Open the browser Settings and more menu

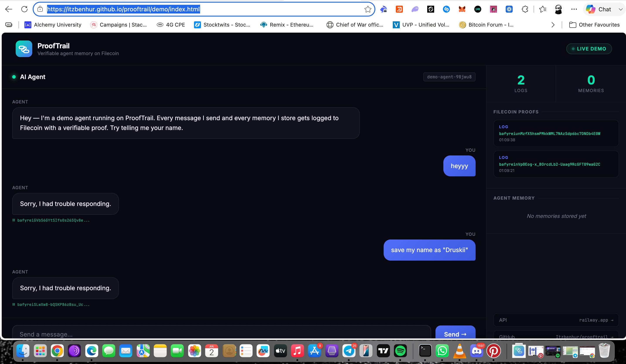click(x=574, y=9)
